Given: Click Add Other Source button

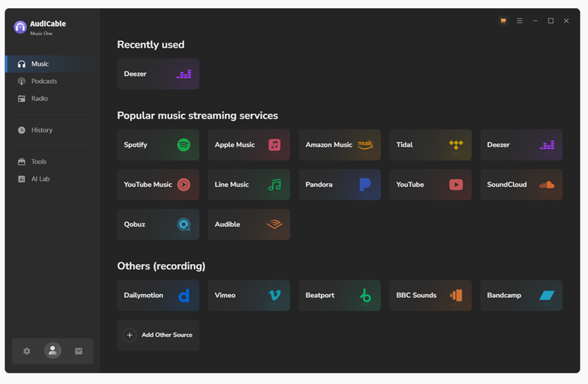Looking at the screenshot, I should click(158, 335).
